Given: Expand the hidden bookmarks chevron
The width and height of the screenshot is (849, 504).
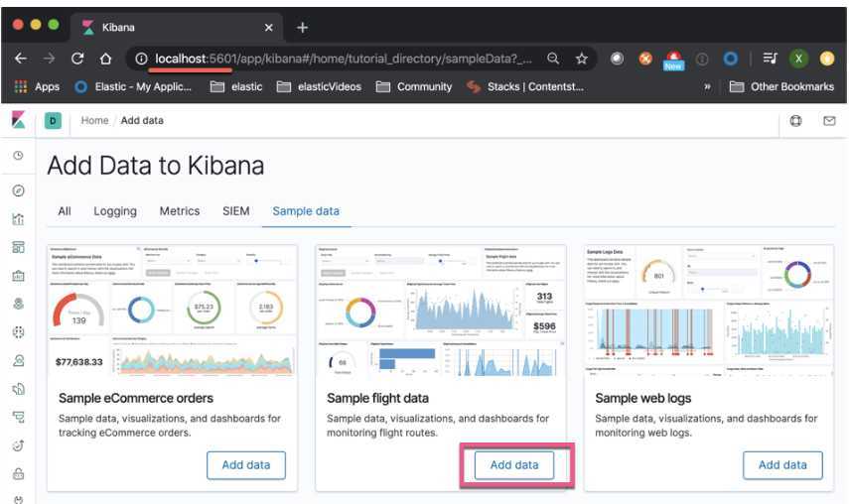Looking at the screenshot, I should click(707, 86).
